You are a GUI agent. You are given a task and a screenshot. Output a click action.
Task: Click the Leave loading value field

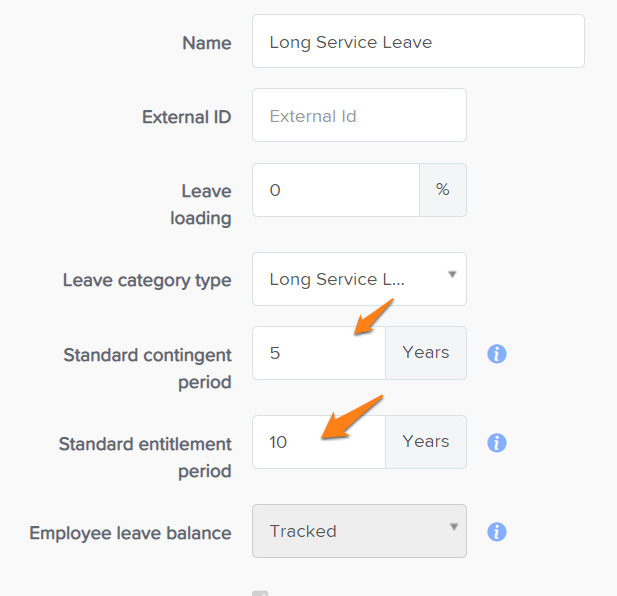[x=336, y=190]
